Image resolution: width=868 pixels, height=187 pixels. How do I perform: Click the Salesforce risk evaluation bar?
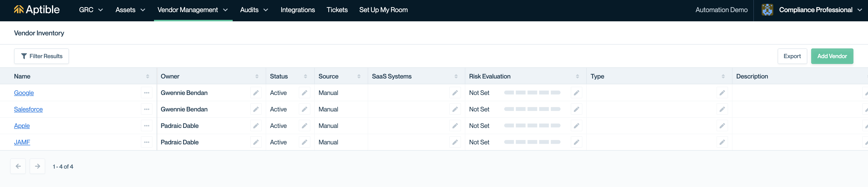point(532,109)
